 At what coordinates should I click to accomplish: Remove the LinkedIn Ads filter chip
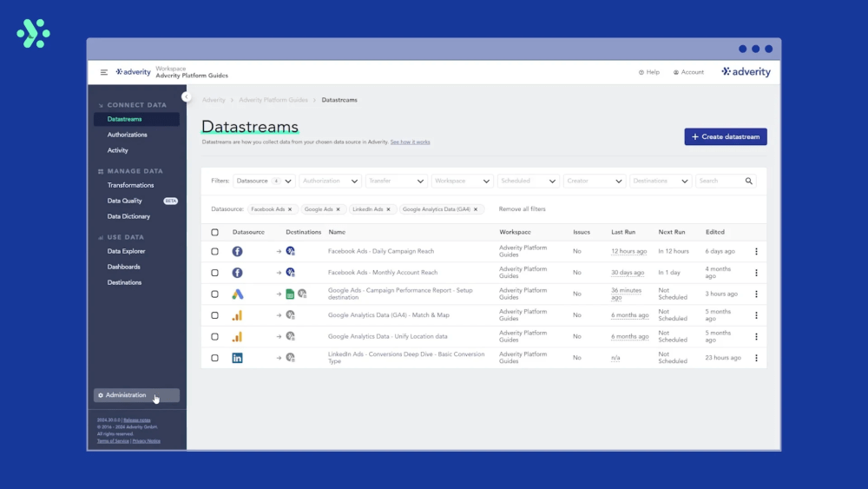click(388, 209)
